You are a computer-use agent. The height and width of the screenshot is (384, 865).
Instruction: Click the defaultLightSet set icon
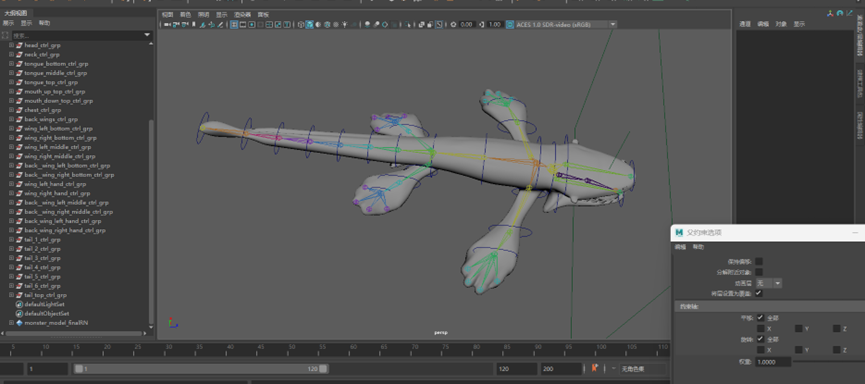point(19,304)
